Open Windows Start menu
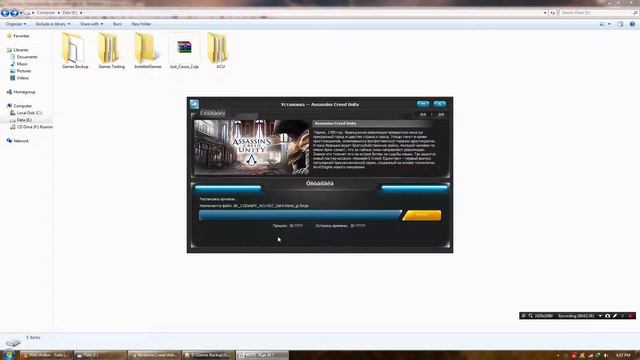640x360 pixels. click(8, 355)
